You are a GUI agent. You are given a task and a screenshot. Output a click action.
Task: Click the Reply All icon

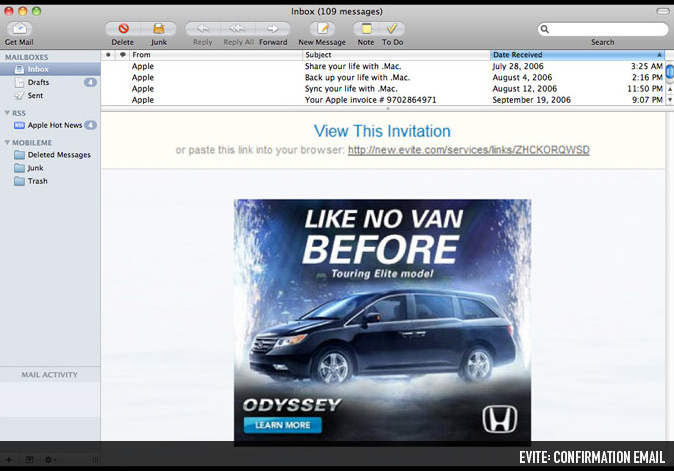[x=238, y=29]
